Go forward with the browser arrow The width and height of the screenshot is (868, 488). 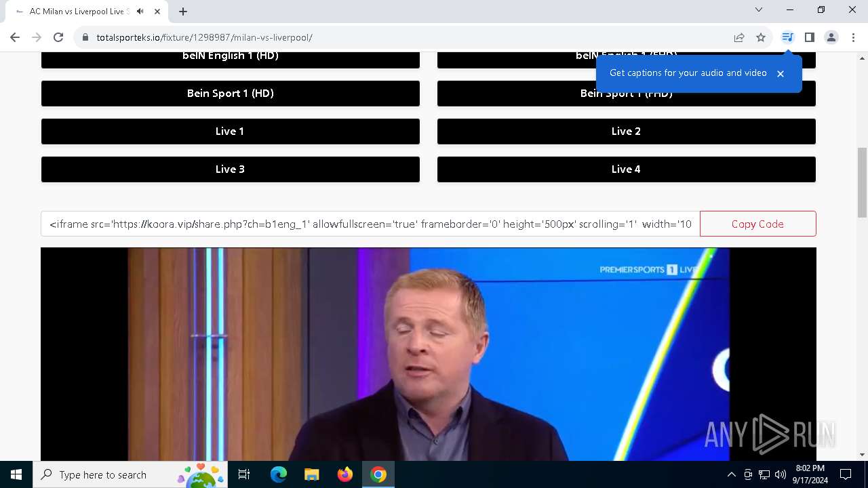[37, 37]
